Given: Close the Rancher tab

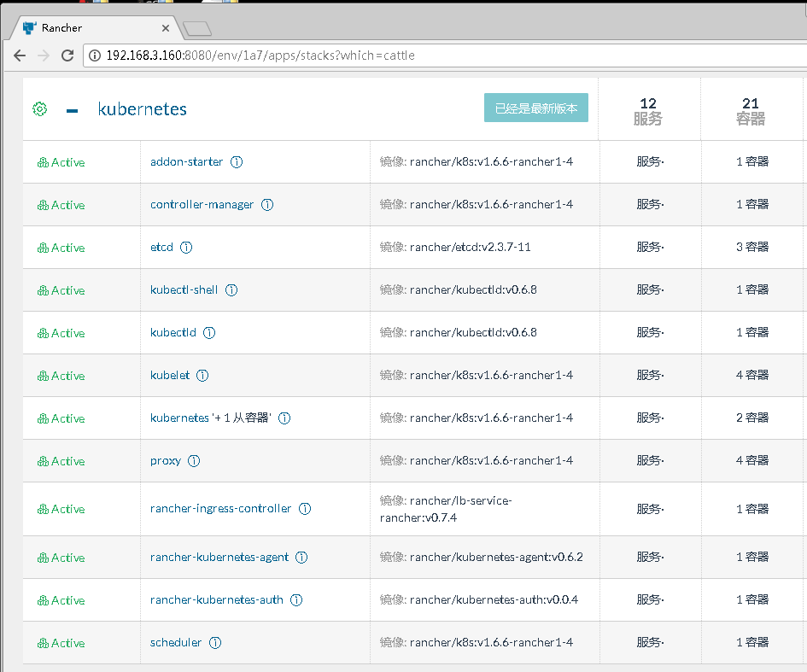Looking at the screenshot, I should tap(165, 28).
